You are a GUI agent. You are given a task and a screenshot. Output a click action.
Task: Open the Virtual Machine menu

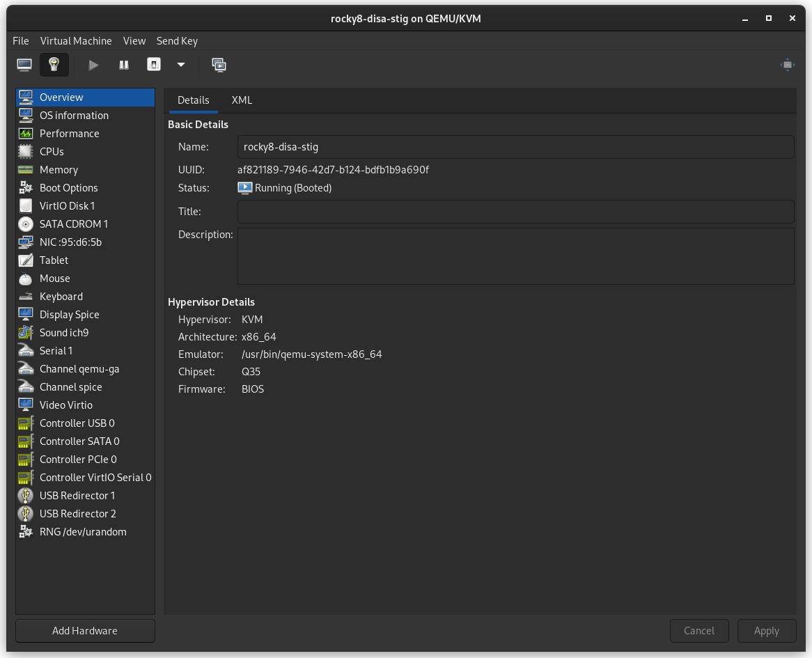point(76,40)
